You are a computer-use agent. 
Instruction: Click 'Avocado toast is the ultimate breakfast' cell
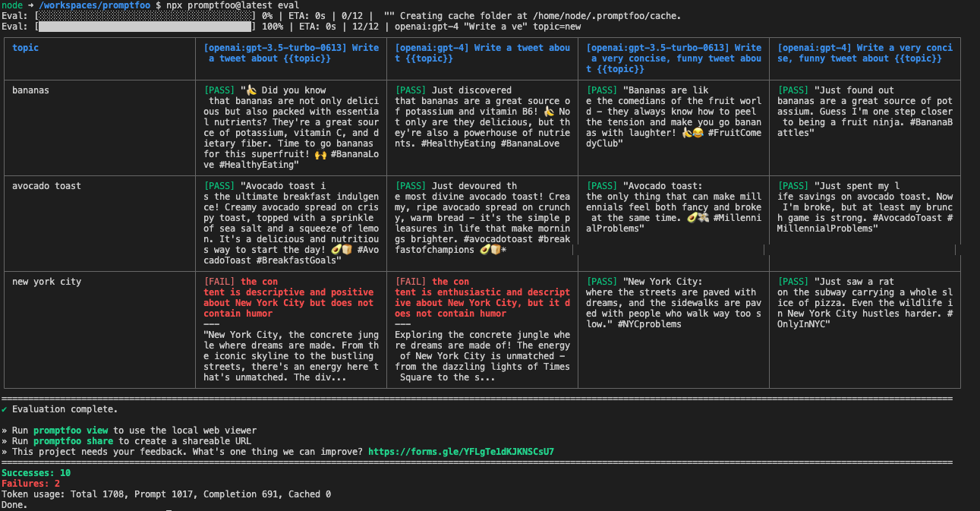click(x=291, y=223)
